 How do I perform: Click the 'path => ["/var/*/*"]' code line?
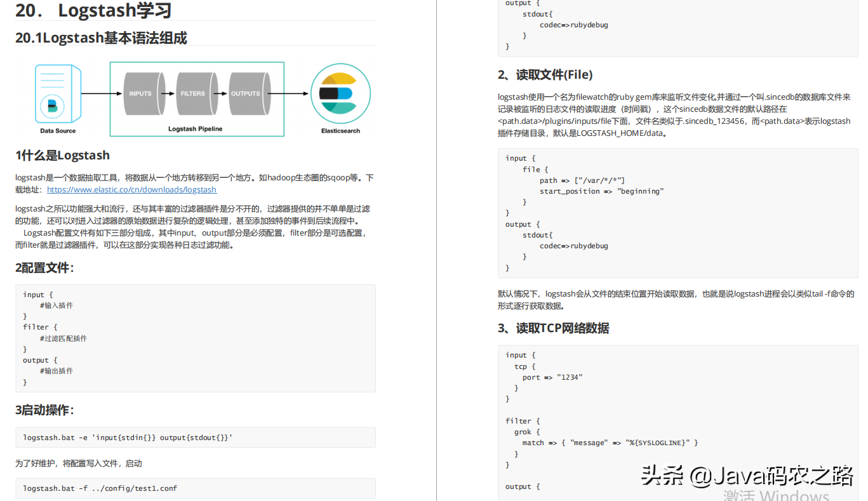click(x=582, y=180)
